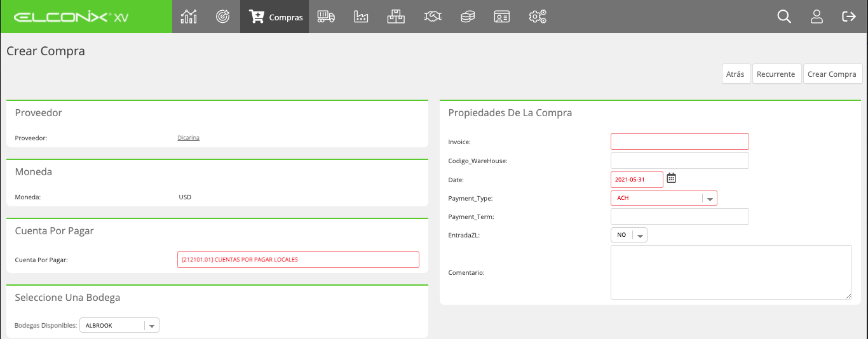Click the Payment_Type: field label

point(470,198)
